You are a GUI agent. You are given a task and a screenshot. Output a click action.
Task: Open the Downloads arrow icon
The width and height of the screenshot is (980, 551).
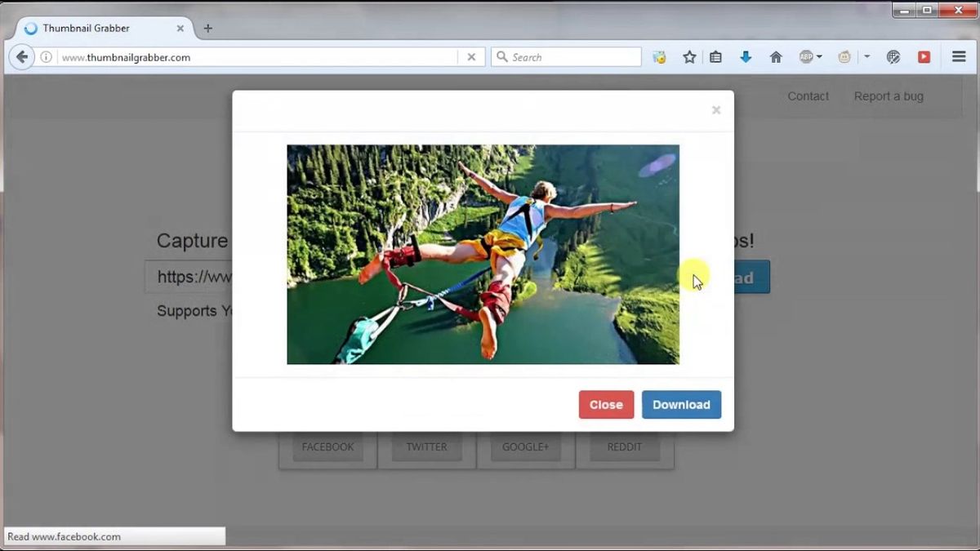coord(746,56)
